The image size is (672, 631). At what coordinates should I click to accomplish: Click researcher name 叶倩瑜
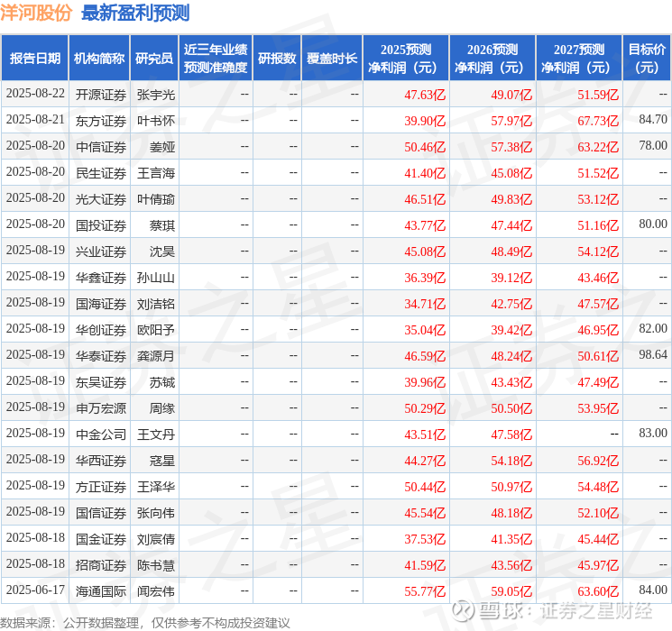click(156, 199)
